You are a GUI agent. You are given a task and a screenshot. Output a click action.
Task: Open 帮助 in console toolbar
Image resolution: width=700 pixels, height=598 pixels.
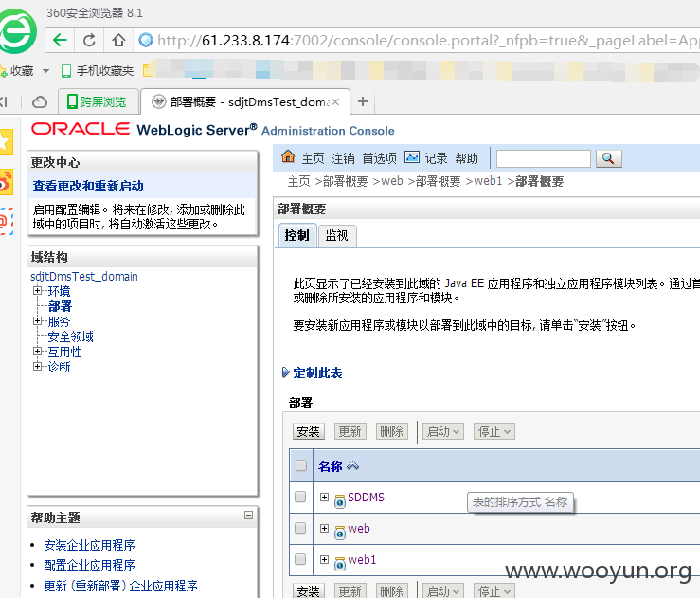point(466,158)
